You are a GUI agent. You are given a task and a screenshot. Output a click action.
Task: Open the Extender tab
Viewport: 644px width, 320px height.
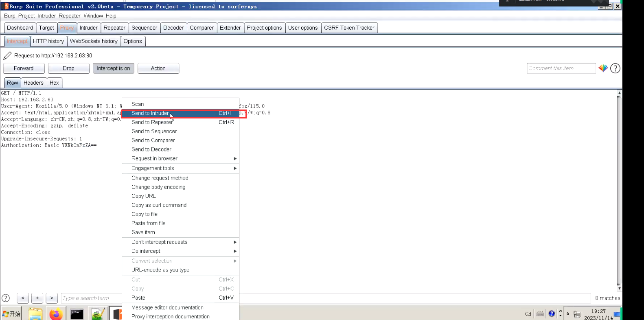click(230, 28)
